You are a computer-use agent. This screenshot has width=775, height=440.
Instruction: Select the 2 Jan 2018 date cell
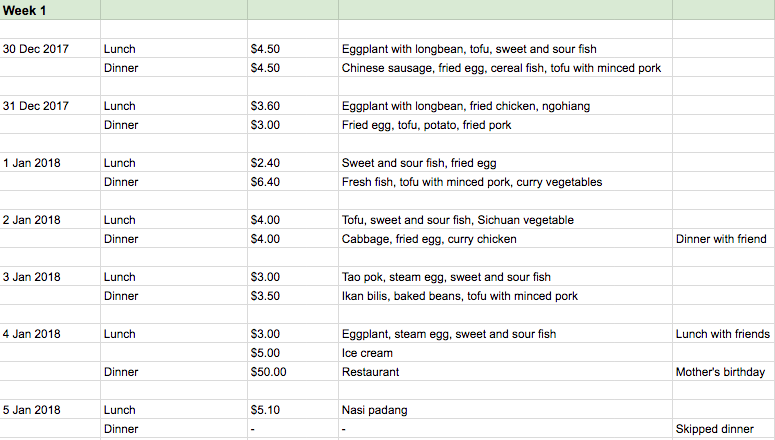pyautogui.click(x=32, y=220)
